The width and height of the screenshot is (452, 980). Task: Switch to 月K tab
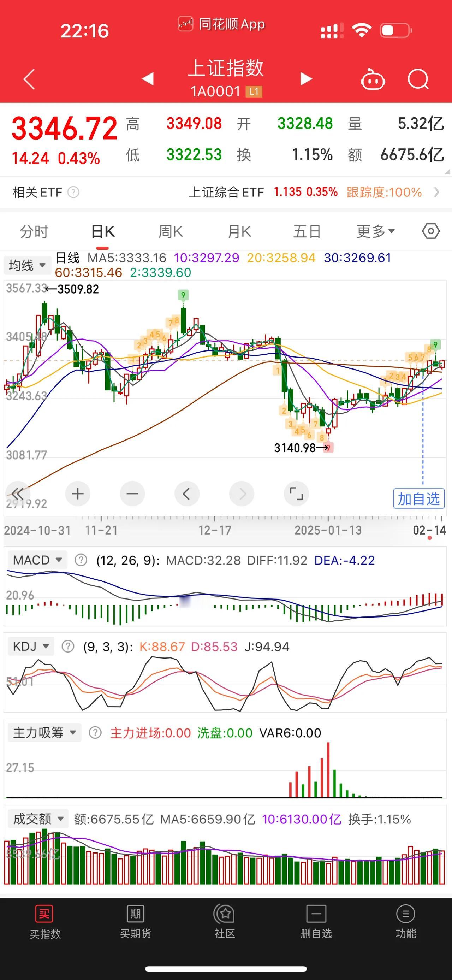(x=239, y=231)
